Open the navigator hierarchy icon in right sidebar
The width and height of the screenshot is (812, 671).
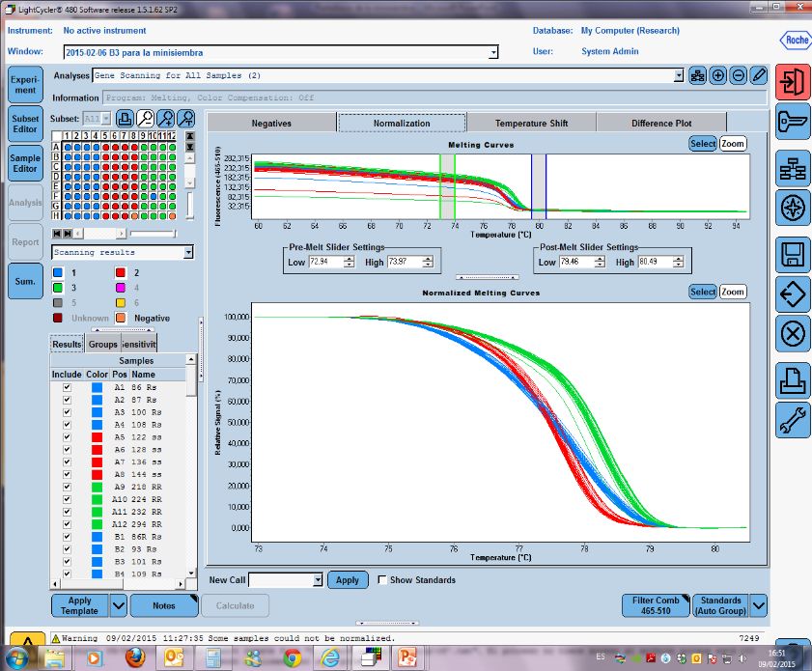pyautogui.click(x=793, y=169)
